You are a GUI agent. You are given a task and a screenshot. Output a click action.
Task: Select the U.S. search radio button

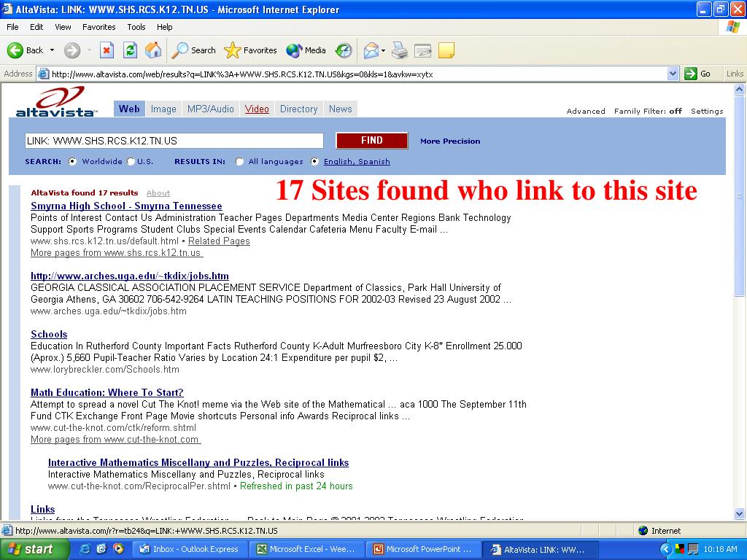coord(131,161)
